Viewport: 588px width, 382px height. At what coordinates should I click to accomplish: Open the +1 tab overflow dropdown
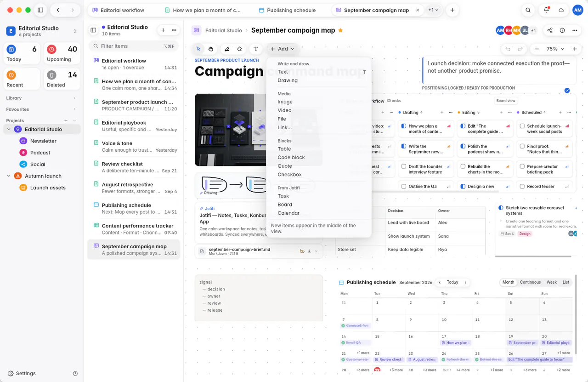coord(433,10)
